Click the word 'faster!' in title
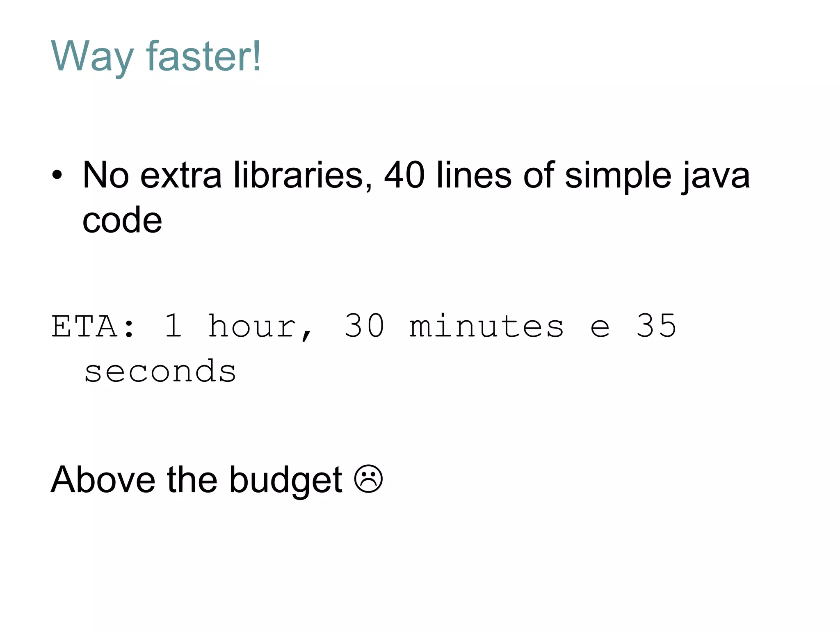Screen dimensions: 840x630 (204, 56)
